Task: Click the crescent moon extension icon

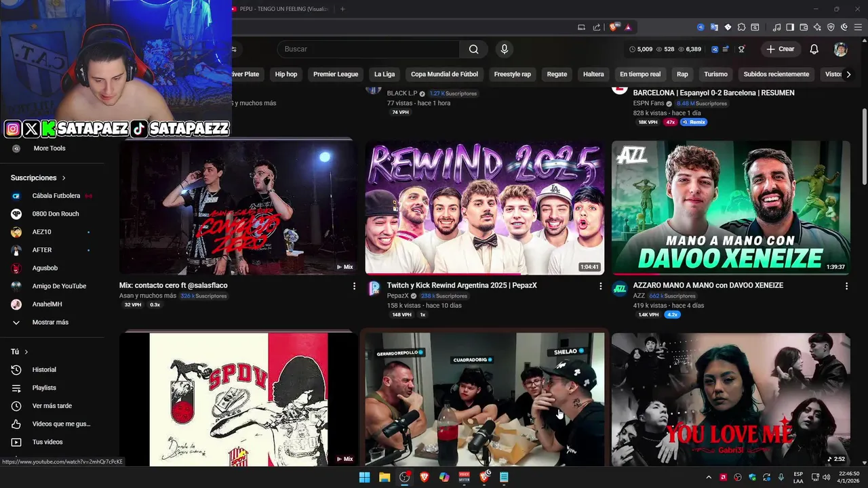Action: 845,27
